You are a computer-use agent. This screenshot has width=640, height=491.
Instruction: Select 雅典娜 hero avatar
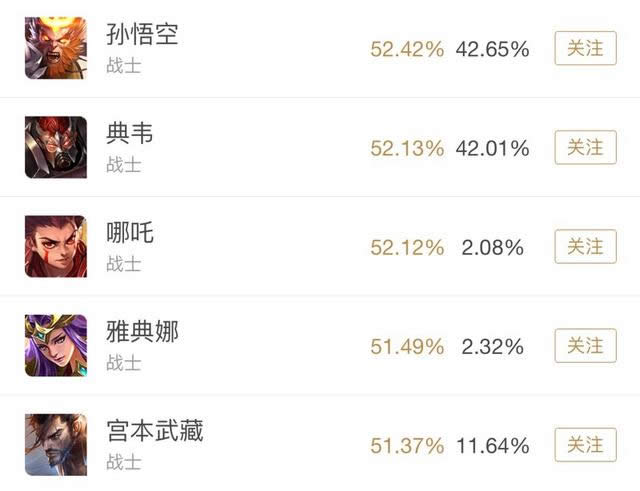click(56, 345)
